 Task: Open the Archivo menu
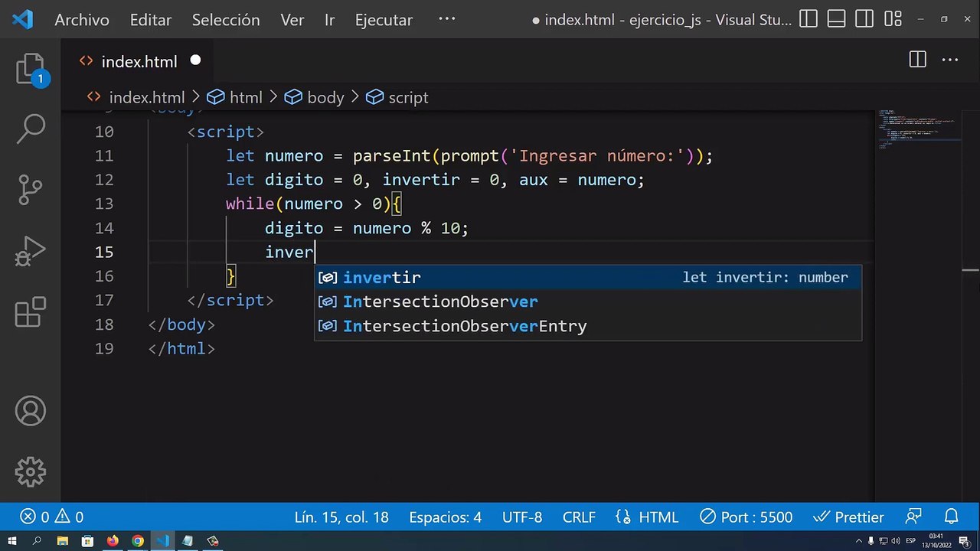point(82,21)
